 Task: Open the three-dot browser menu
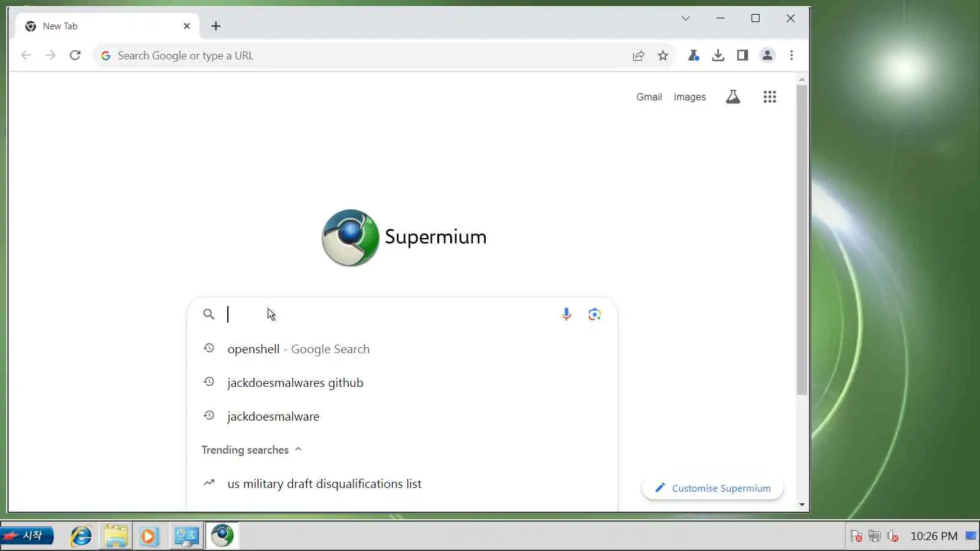(x=791, y=56)
